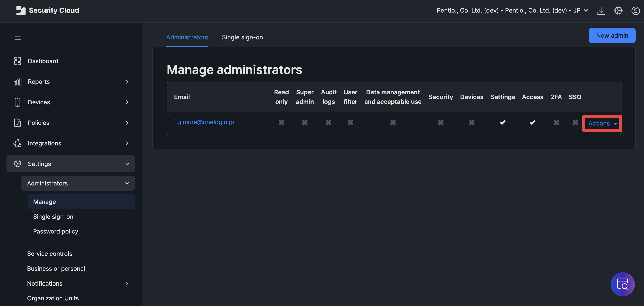Click the Audit logs cross for fujimura
This screenshot has height=306, width=644.
coord(328,122)
